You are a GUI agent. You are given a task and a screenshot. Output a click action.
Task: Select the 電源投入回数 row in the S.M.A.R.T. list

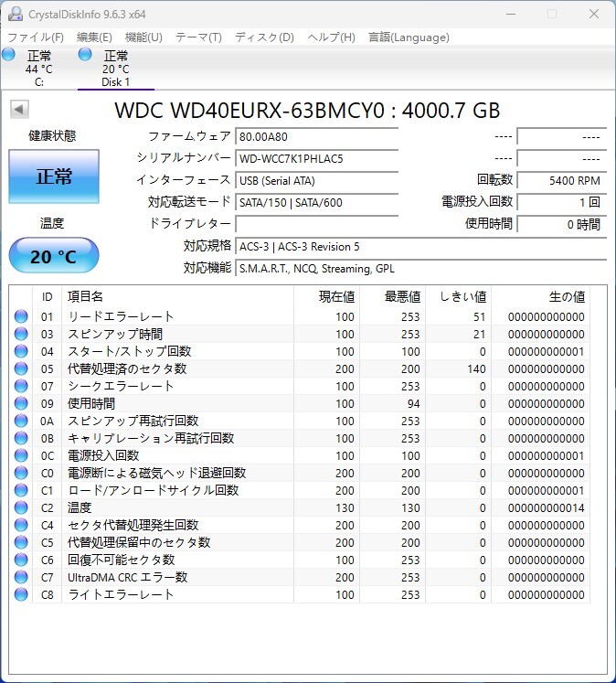click(x=299, y=455)
